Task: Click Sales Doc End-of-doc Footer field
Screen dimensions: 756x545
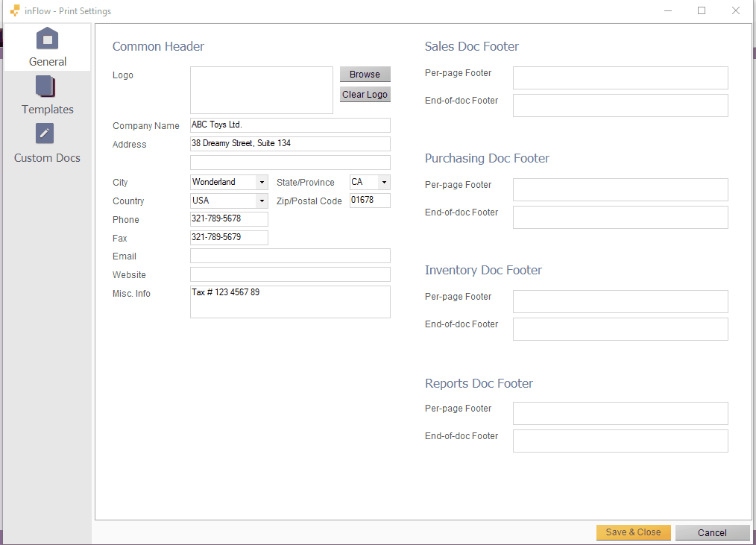Action: coord(620,105)
